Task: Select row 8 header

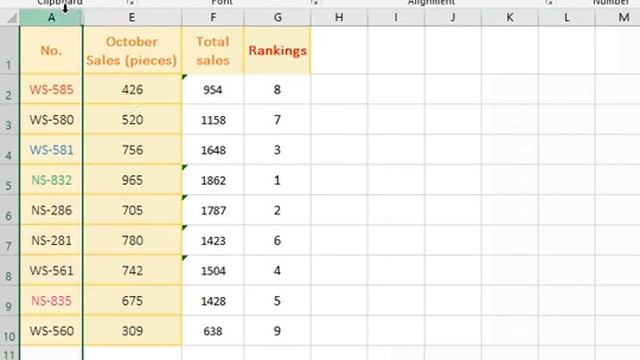Action: click(9, 271)
